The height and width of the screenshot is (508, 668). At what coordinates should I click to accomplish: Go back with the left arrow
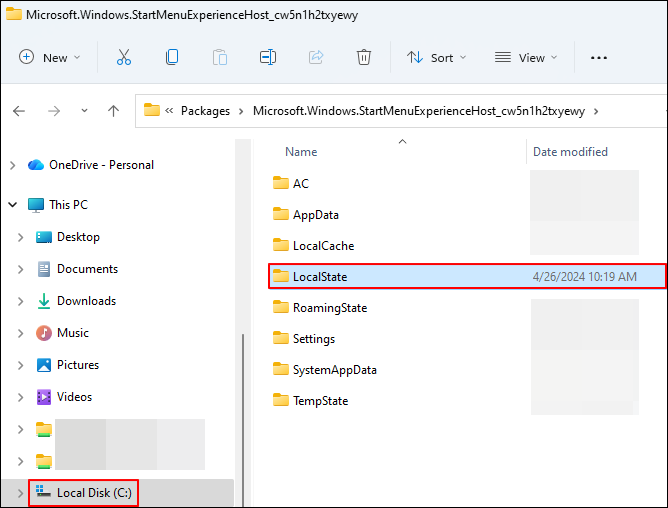point(19,111)
